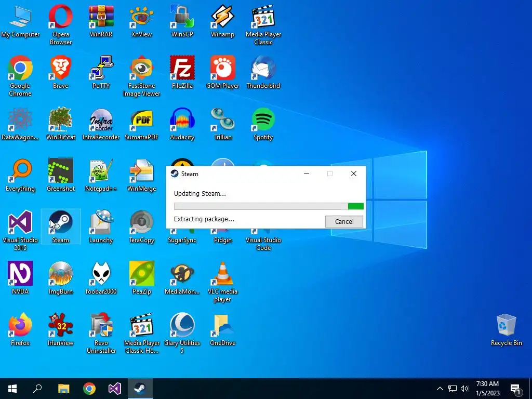The width and height of the screenshot is (532, 399).
Task: Click the 'Updating Steam...' label
Action: (200, 194)
